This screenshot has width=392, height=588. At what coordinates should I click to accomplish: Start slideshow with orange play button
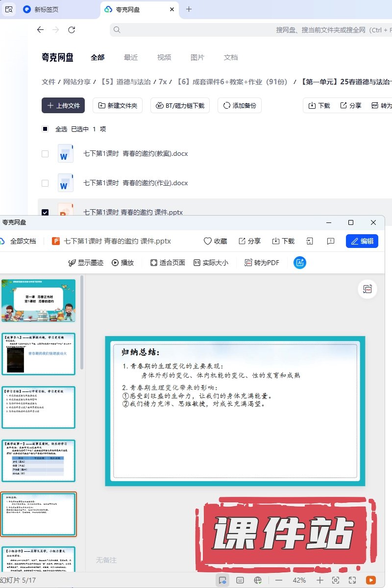(371, 580)
